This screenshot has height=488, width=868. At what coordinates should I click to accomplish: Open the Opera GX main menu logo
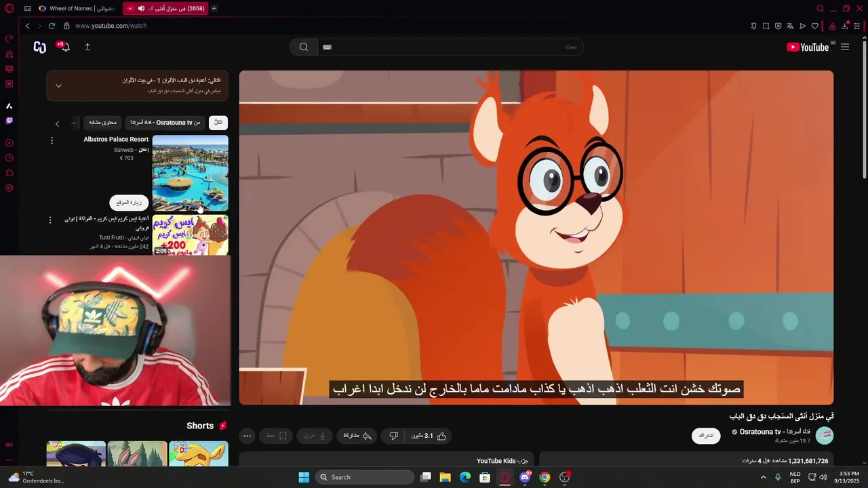coord(9,8)
